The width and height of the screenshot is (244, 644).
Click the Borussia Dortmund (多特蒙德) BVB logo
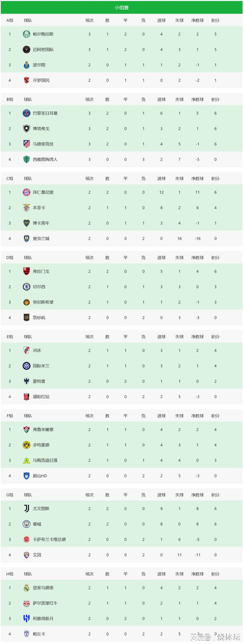(26, 445)
